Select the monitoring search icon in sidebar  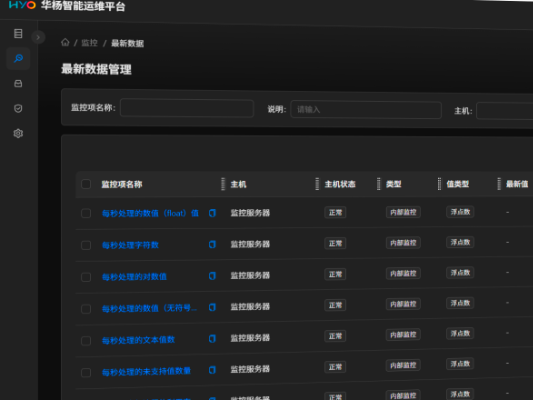point(18,58)
